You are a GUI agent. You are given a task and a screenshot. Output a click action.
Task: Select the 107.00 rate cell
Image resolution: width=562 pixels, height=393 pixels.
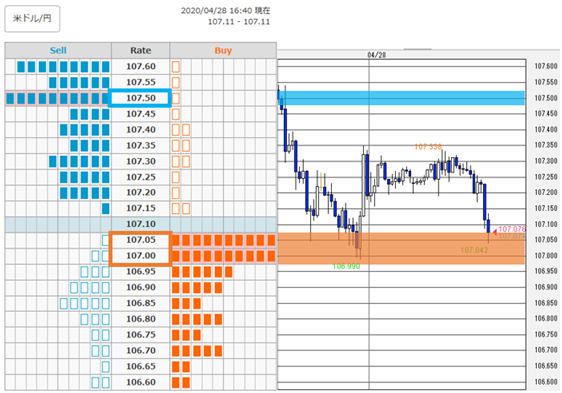coord(140,255)
